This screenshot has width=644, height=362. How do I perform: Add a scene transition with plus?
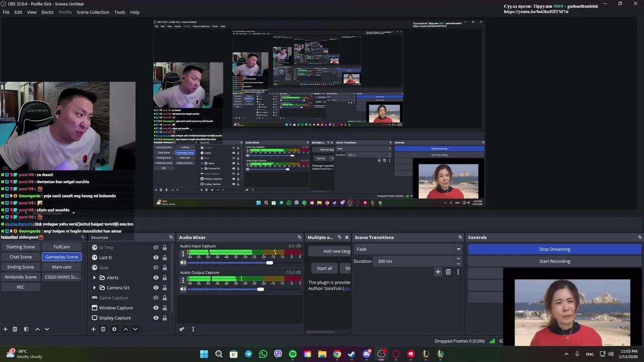pos(438,272)
